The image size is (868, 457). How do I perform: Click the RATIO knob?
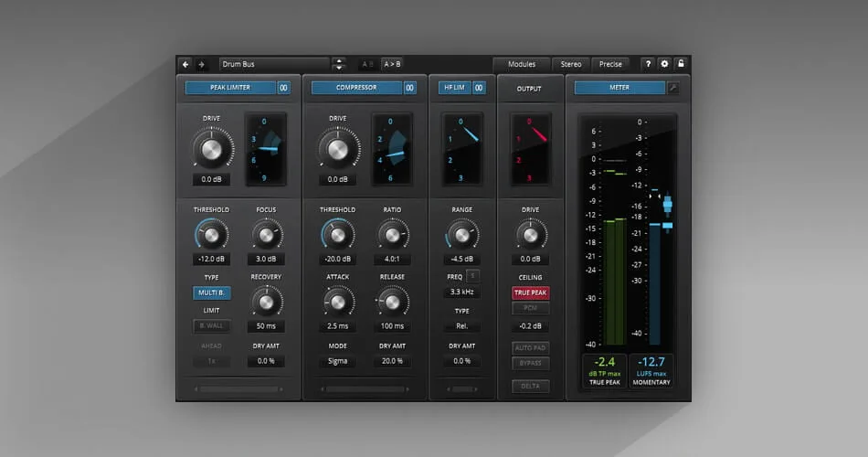coord(393,236)
